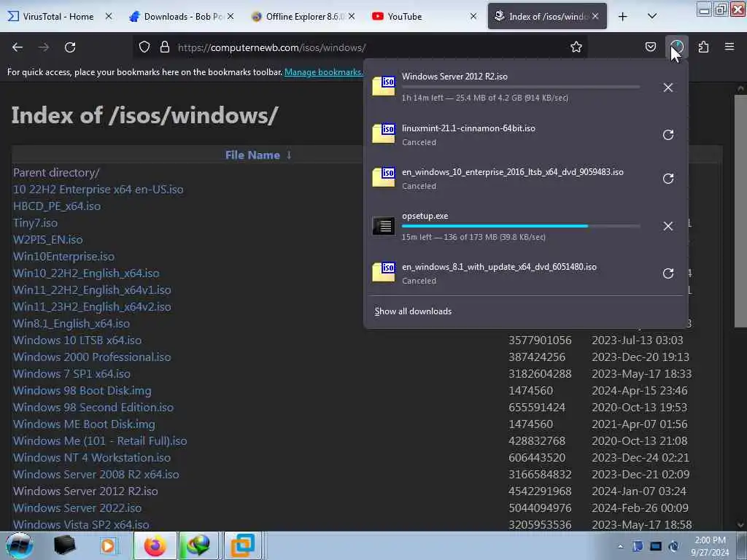Click the Windows 8.1 iso download file icon
The width and height of the screenshot is (747, 560).
click(x=384, y=273)
